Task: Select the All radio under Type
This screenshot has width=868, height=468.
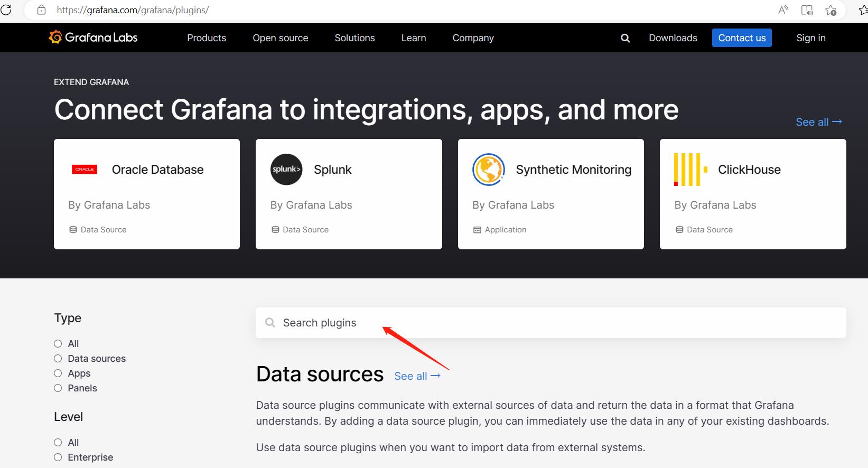Action: point(58,344)
